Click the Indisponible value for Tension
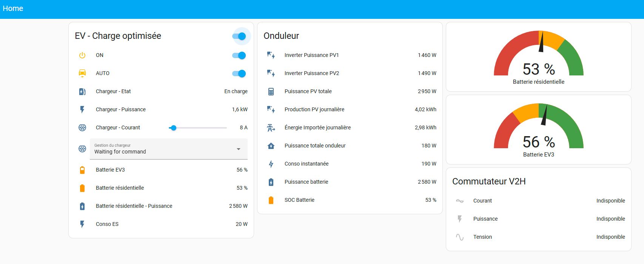Image resolution: width=644 pixels, height=264 pixels. [611, 237]
